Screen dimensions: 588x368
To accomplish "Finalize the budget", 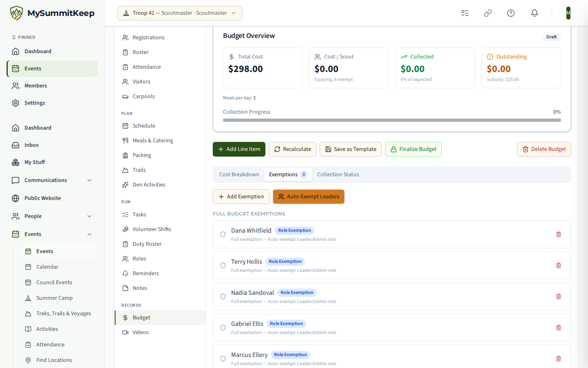I will coord(413,149).
